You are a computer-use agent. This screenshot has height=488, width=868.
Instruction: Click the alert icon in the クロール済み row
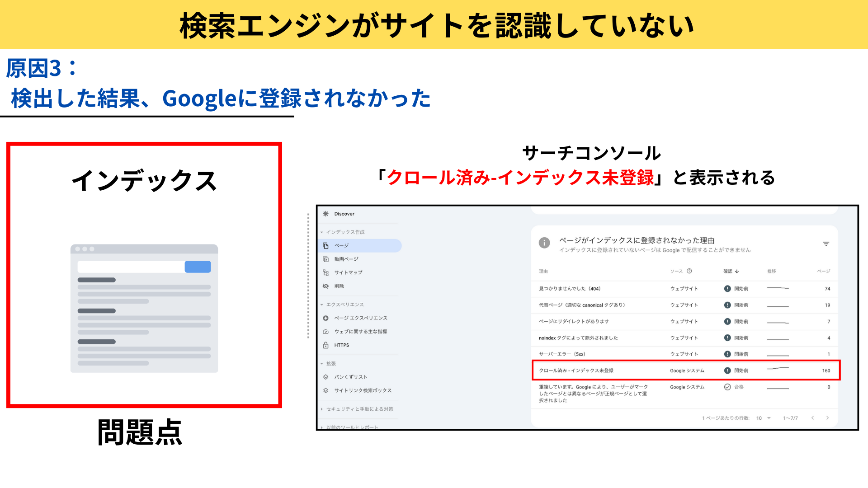coord(727,371)
